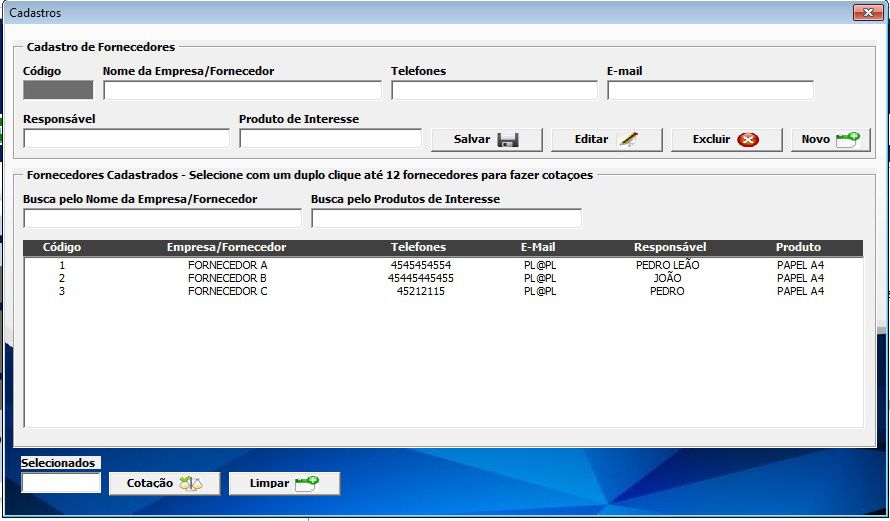890x521 pixels.
Task: Focus the Nome da Empresa/Fornecedor field
Action: pyautogui.click(x=242, y=91)
